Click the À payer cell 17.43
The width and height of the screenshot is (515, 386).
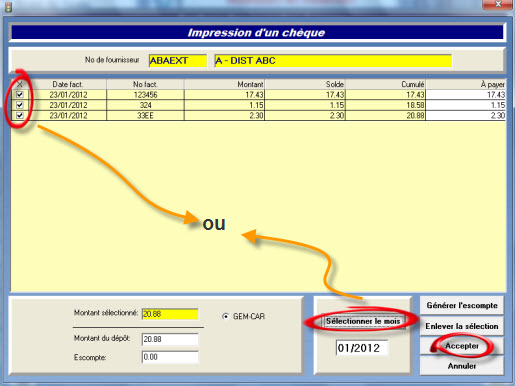[x=466, y=95]
